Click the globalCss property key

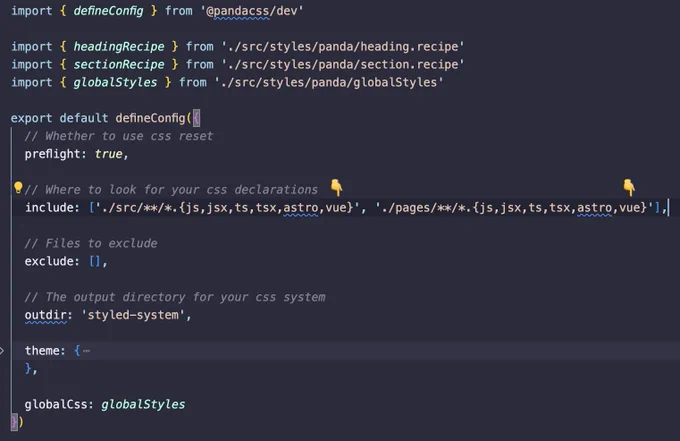[x=56, y=404]
